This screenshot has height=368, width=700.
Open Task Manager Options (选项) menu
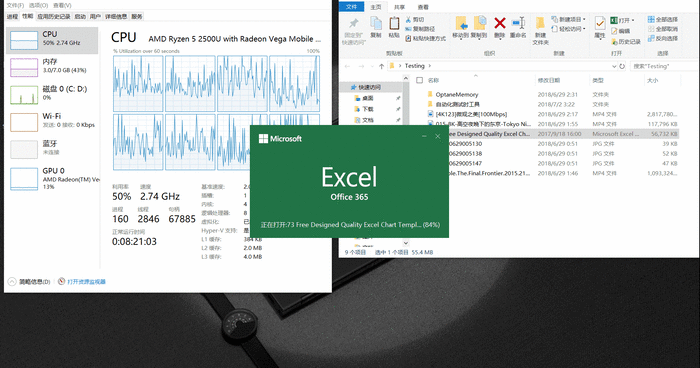click(38, 5)
